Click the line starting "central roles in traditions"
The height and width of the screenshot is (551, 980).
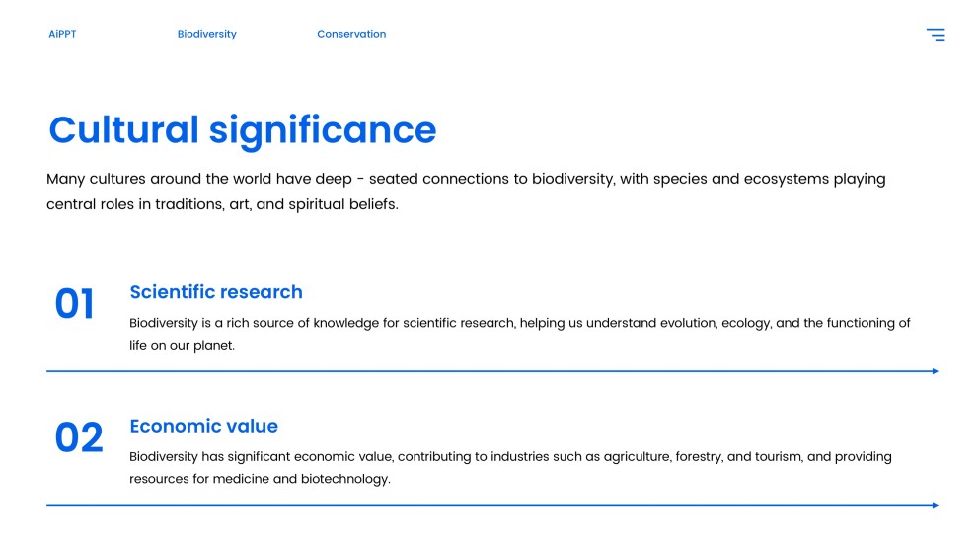point(222,205)
